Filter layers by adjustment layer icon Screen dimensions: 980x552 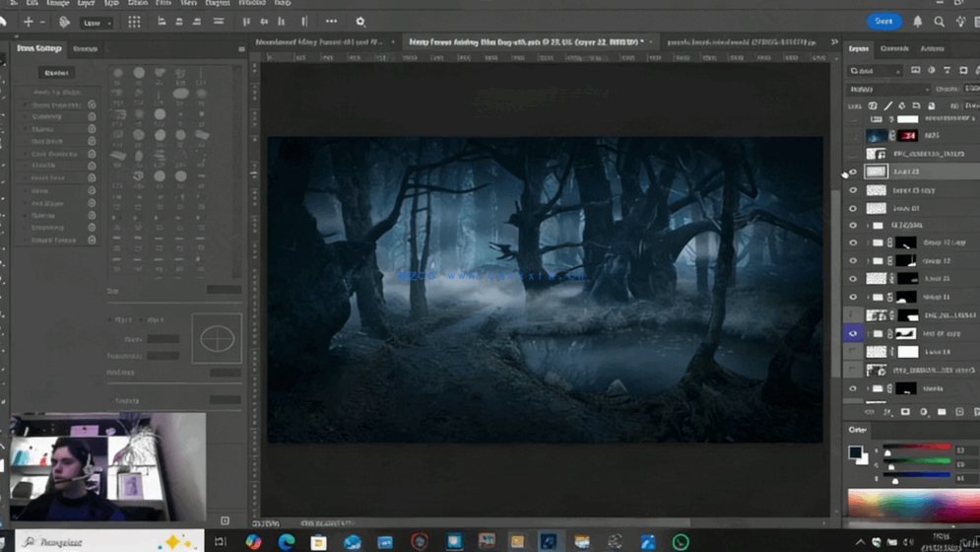point(932,70)
